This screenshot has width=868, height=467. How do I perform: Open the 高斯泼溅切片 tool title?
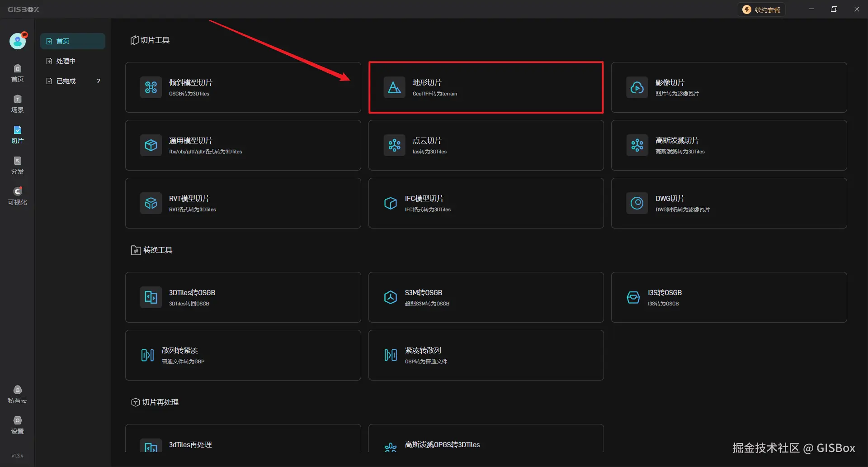coord(677,141)
